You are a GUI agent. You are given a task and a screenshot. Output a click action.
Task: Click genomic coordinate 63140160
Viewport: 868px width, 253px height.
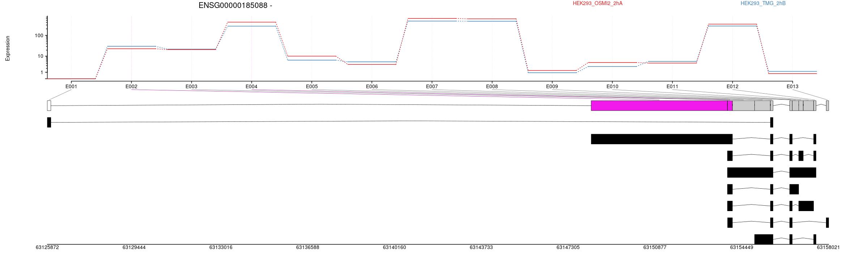click(x=394, y=248)
